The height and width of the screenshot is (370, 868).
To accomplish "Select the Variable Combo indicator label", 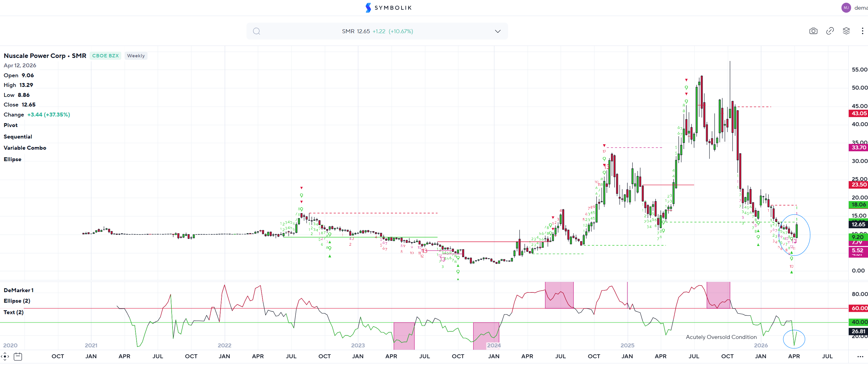I will click(x=25, y=148).
